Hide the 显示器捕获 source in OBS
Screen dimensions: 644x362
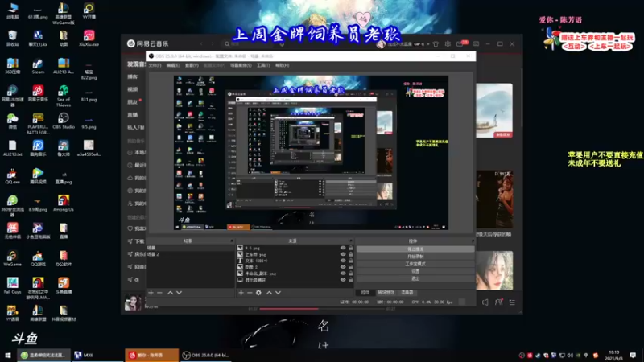343,280
